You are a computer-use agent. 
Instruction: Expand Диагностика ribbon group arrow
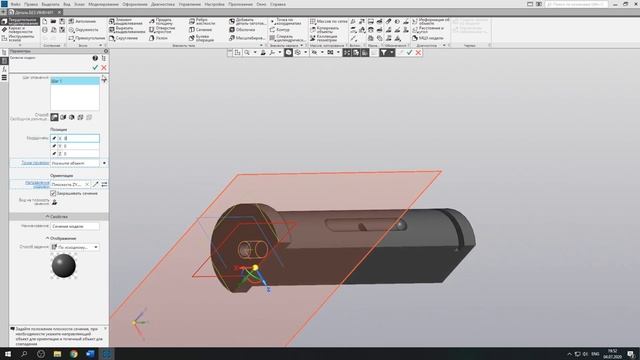pyautogui.click(x=444, y=46)
